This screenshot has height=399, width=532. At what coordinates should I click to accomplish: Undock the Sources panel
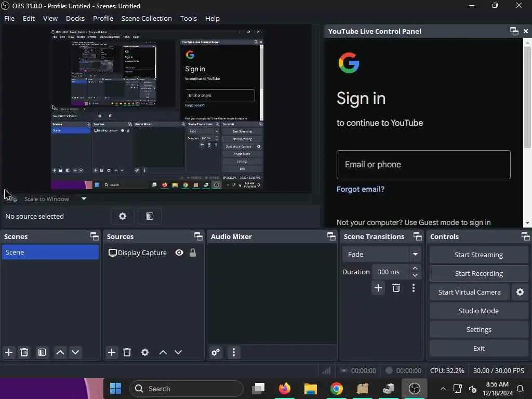198,236
